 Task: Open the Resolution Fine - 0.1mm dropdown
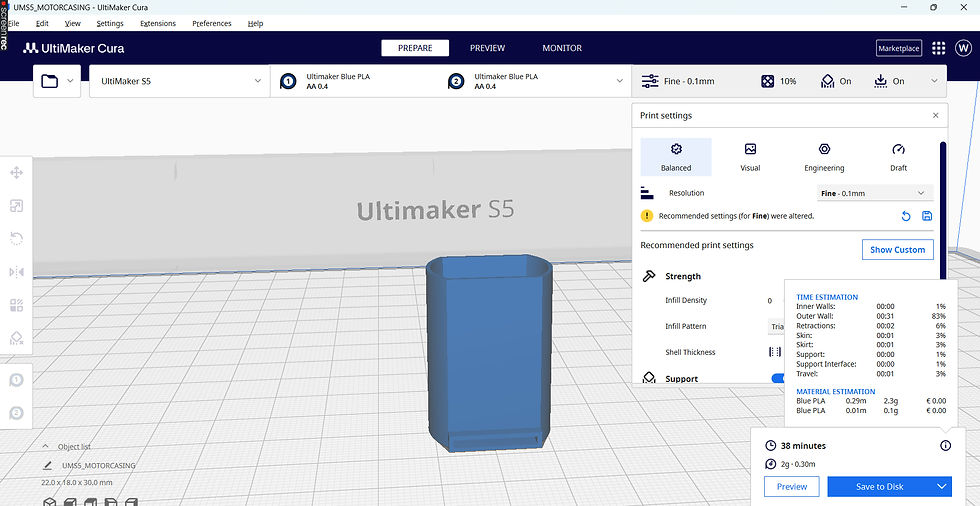pos(874,193)
